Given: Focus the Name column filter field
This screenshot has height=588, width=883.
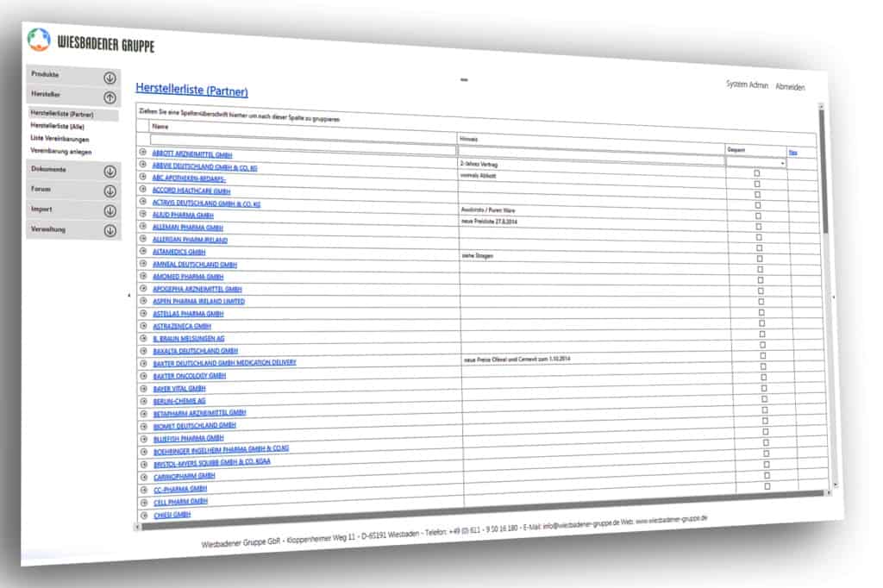Looking at the screenshot, I should click(303, 143).
